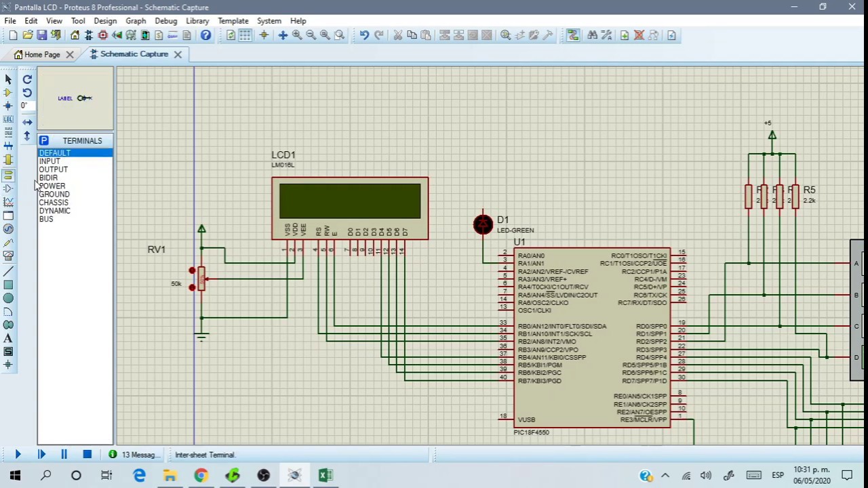Select BUS in the terminals list
This screenshot has width=868, height=488.
click(x=75, y=219)
